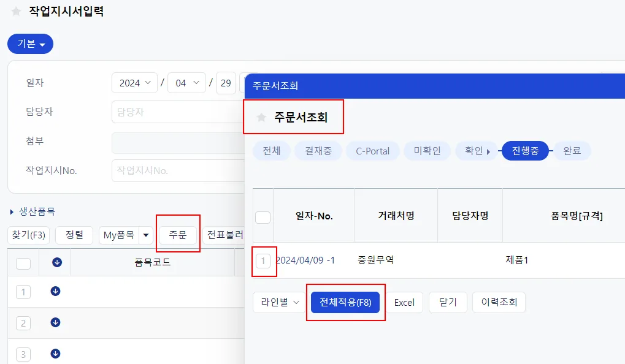This screenshot has height=364, width=625.
Task: Select the 미확인 status tab
Action: tap(427, 151)
